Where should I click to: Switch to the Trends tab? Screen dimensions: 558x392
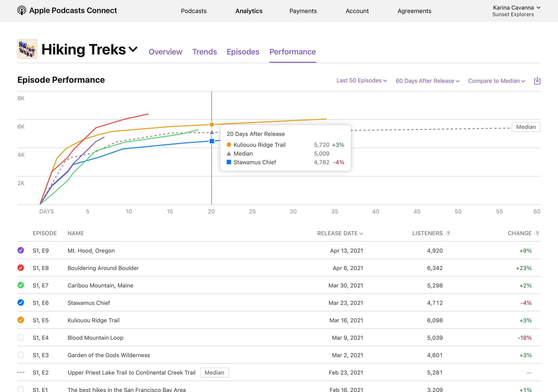pos(205,51)
